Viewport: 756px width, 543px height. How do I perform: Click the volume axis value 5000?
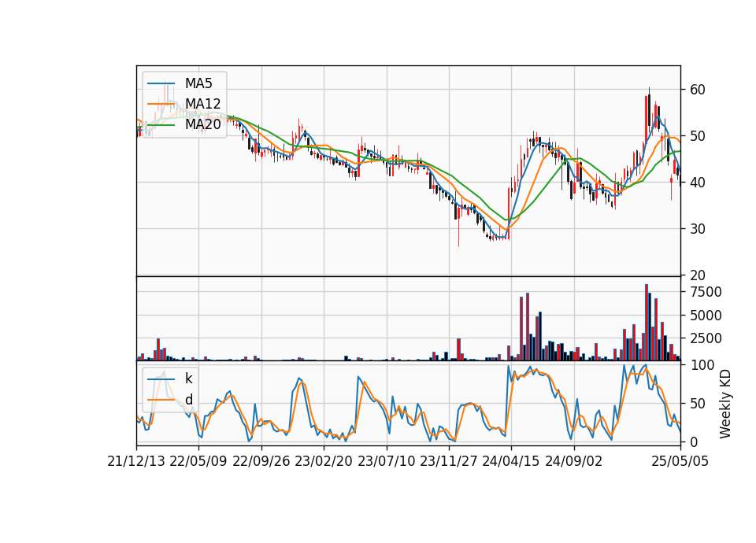click(x=706, y=316)
